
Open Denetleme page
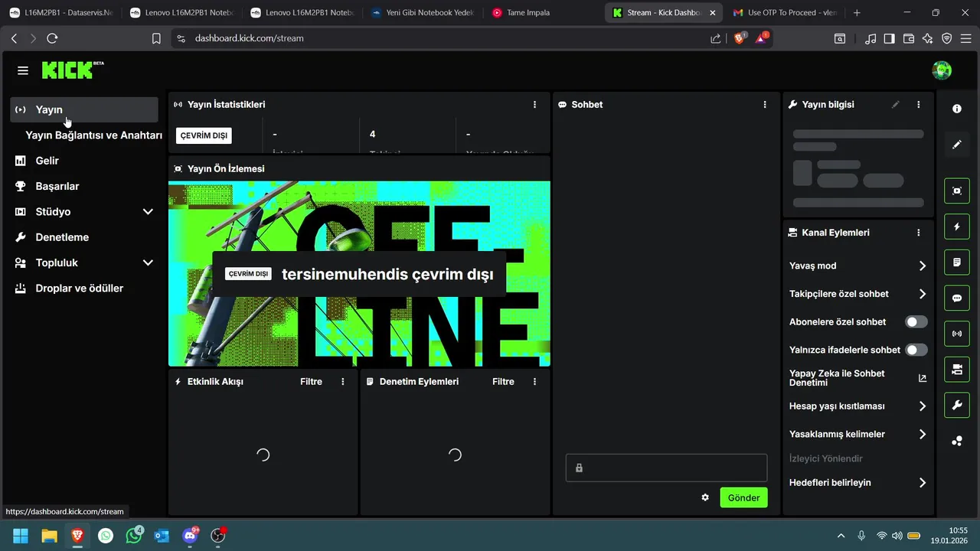[x=84, y=237]
